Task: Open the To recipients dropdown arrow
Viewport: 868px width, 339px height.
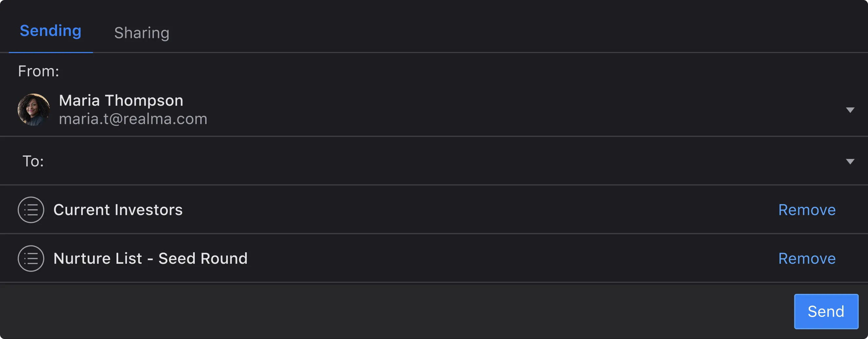Action: coord(850,161)
